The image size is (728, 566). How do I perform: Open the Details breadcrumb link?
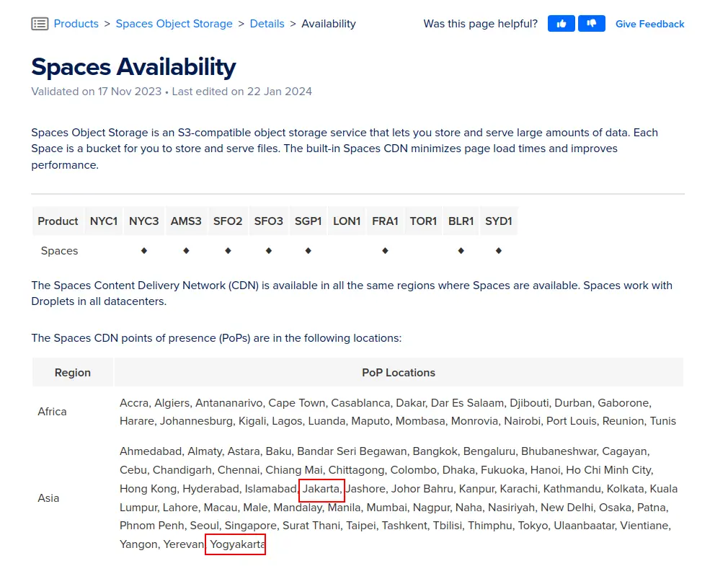point(267,24)
